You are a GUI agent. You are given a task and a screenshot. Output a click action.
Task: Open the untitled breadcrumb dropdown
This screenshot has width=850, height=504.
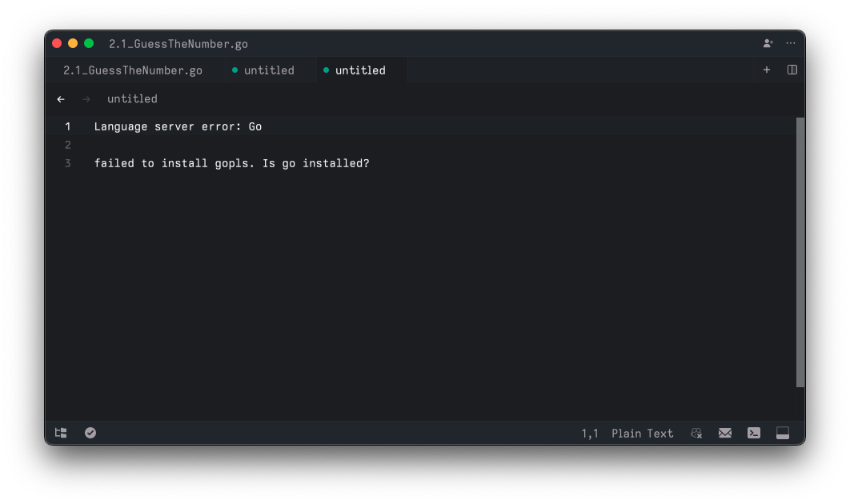coord(132,98)
